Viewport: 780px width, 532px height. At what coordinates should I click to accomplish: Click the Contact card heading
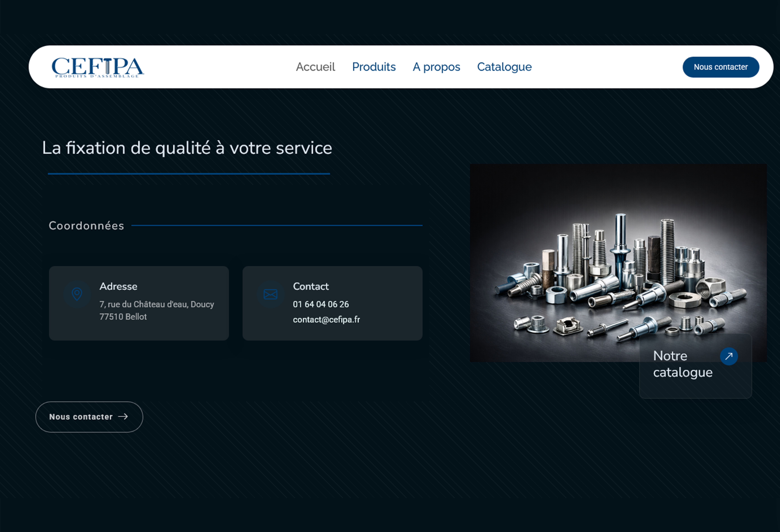(311, 286)
